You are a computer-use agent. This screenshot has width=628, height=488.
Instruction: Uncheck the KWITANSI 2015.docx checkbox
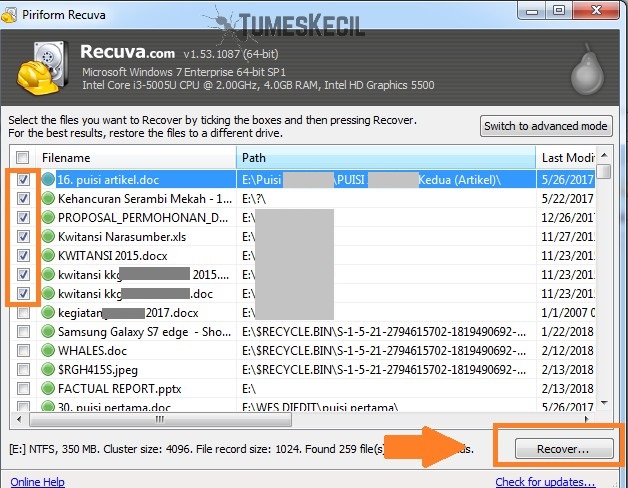tap(23, 255)
